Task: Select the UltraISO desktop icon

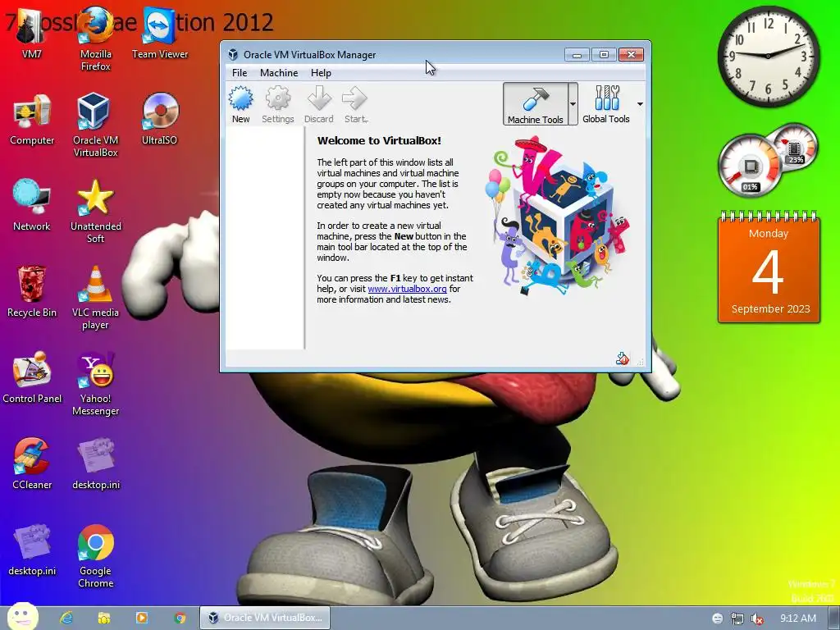Action: [160, 119]
